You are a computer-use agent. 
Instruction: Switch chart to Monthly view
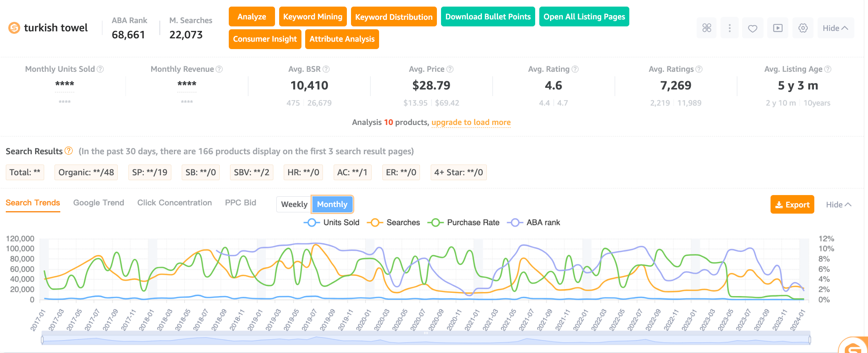pyautogui.click(x=332, y=204)
